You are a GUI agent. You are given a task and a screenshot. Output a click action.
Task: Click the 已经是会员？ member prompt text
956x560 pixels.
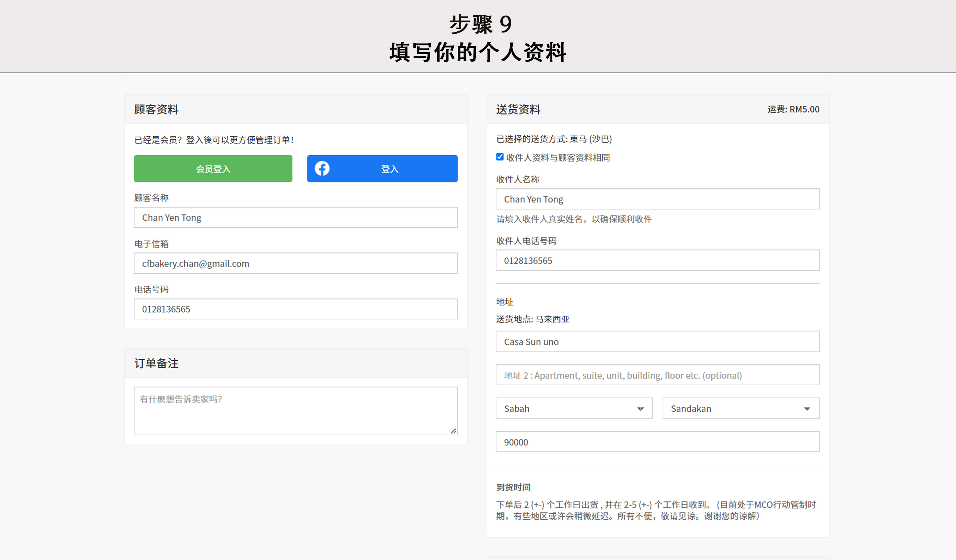click(214, 140)
